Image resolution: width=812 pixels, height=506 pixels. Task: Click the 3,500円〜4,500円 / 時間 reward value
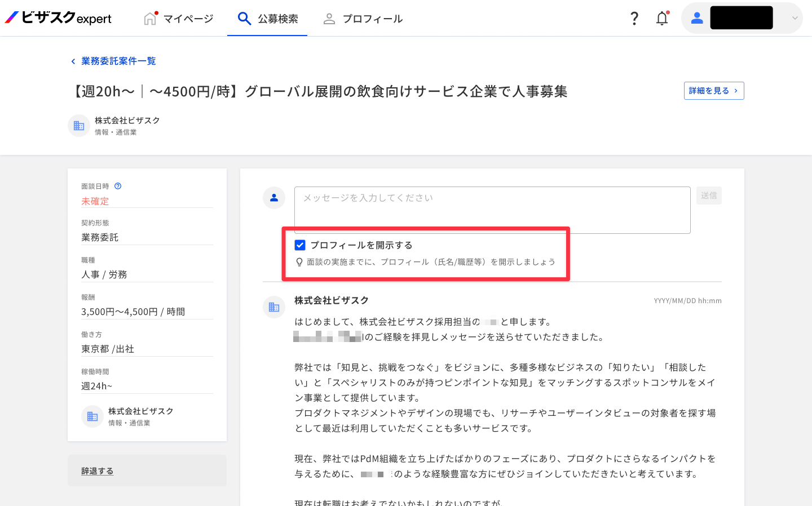pyautogui.click(x=133, y=312)
